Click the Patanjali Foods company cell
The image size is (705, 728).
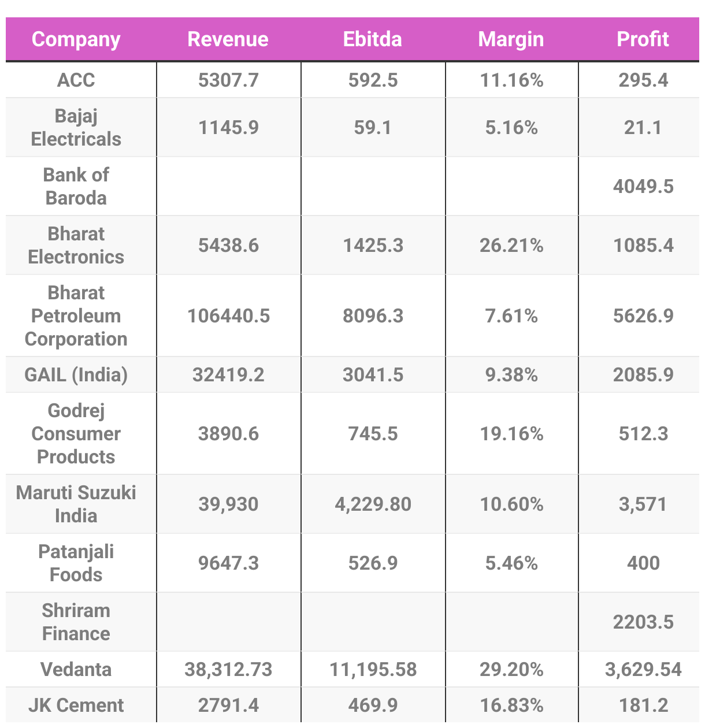76,563
